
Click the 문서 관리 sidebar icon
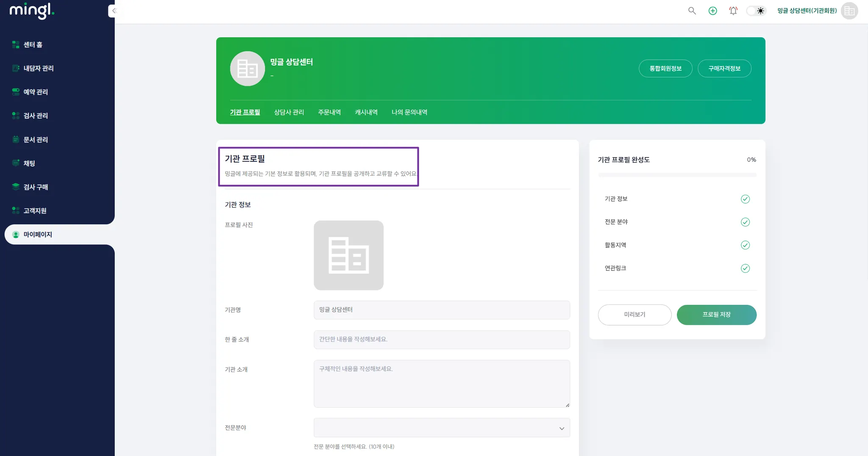(x=16, y=139)
